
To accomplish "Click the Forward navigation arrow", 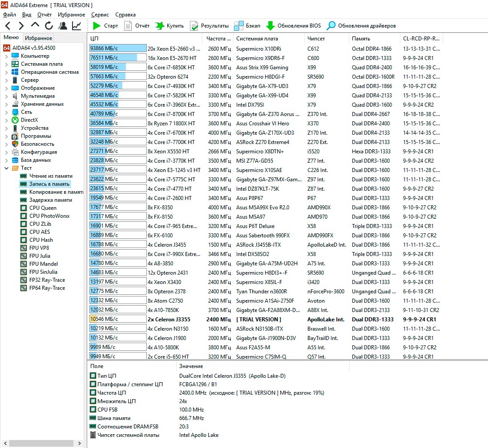I will click(21, 26).
